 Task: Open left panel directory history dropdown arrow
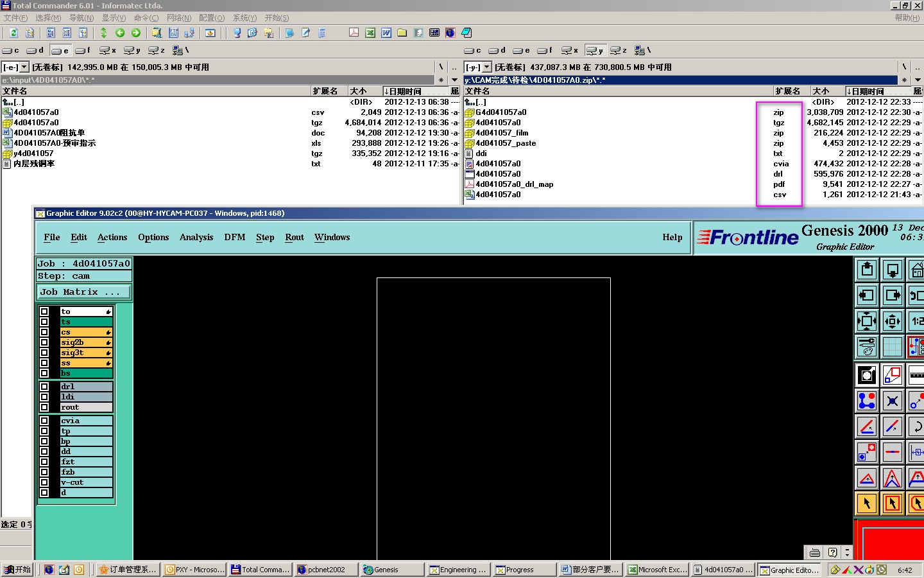point(455,80)
